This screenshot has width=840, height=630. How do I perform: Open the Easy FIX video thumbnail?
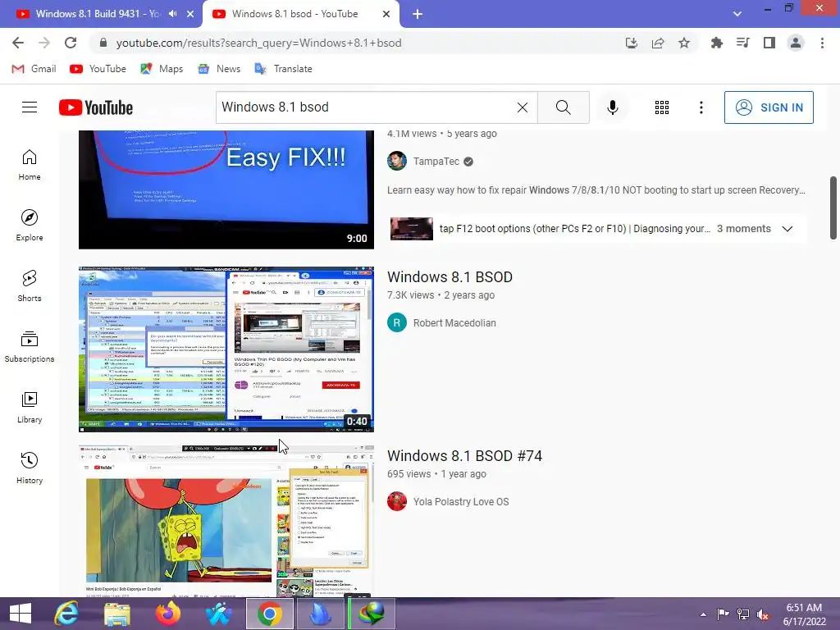(x=226, y=189)
